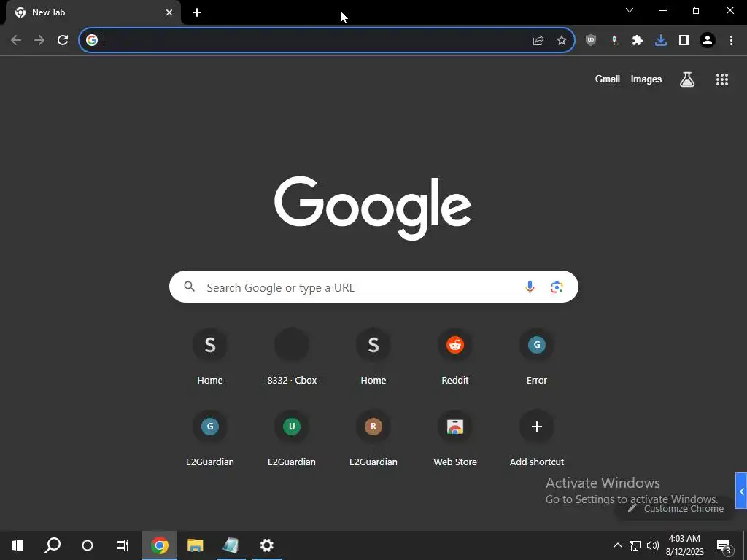Open E2Guardian shortcut with R icon

point(373,438)
